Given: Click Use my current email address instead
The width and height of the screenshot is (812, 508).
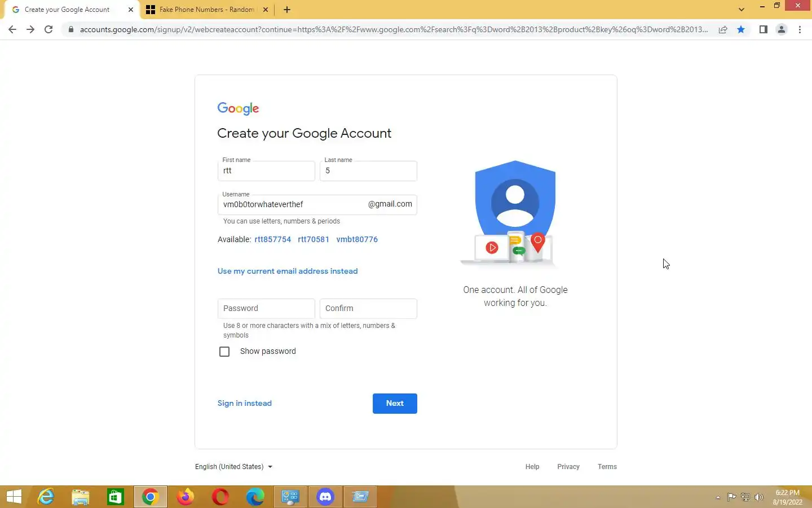Looking at the screenshot, I should point(288,271).
